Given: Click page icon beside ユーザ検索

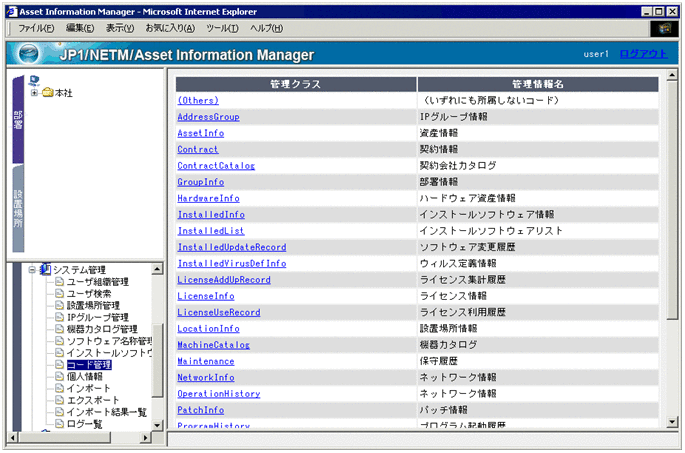Looking at the screenshot, I should [59, 294].
